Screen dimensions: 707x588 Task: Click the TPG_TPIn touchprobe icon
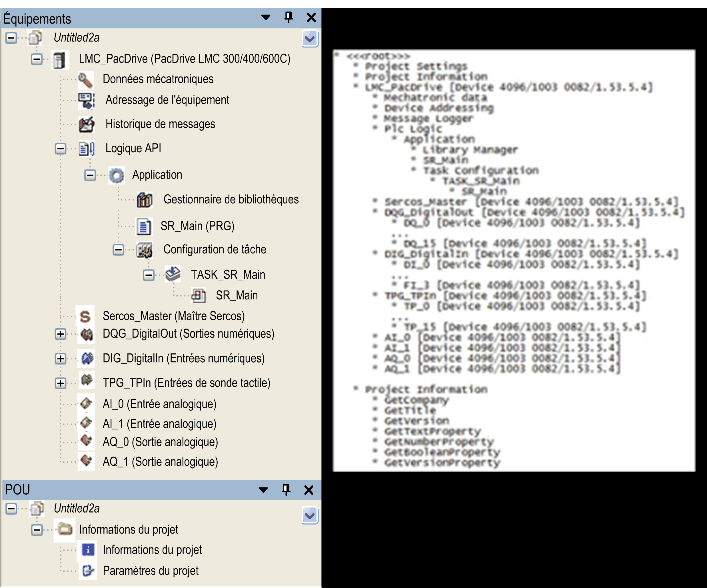87,380
